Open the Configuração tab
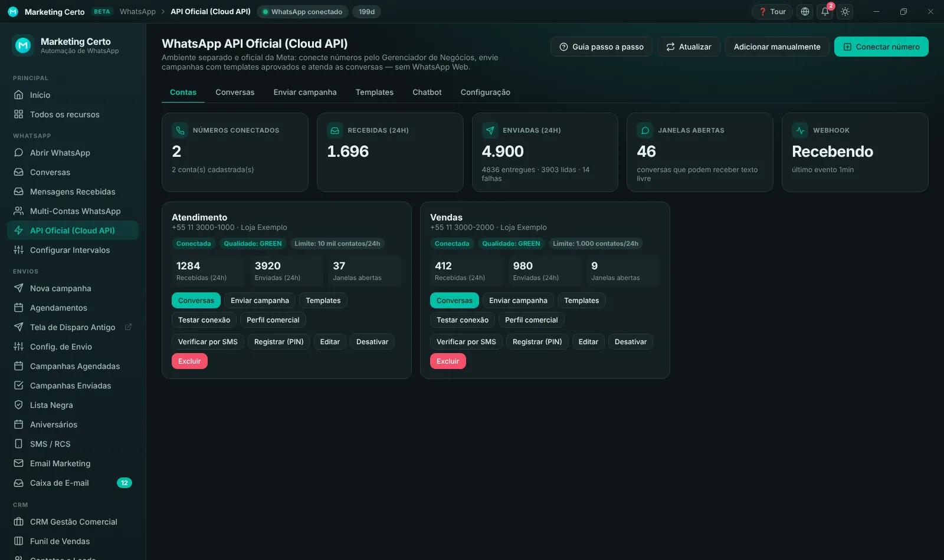The width and height of the screenshot is (944, 560). pyautogui.click(x=486, y=93)
